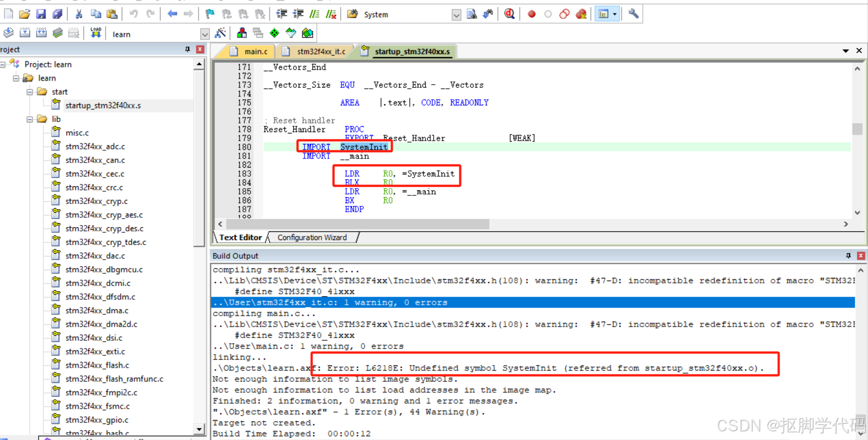868x440 pixels.
Task: Select stm32f4xx_flash.c in the tree
Action: [x=97, y=365]
